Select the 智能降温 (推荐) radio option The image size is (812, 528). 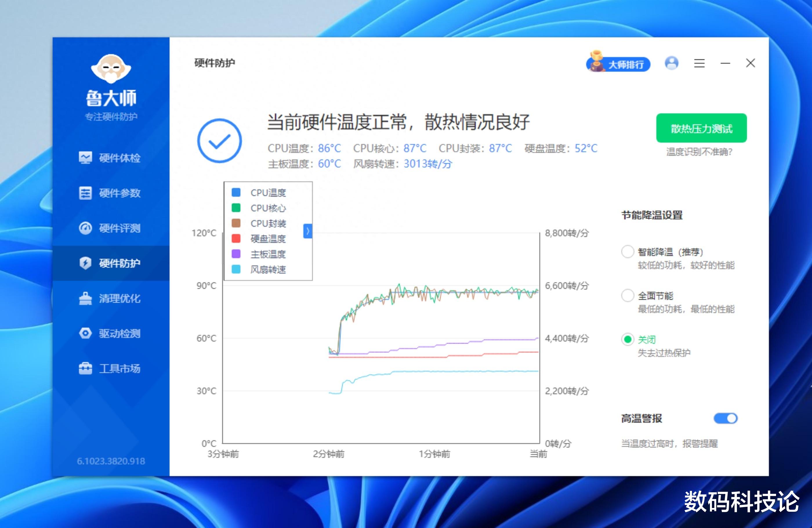pyautogui.click(x=628, y=252)
